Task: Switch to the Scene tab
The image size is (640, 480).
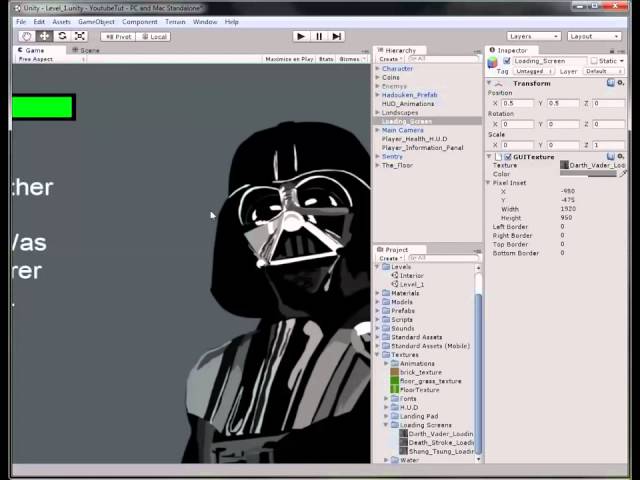Action: pos(86,50)
